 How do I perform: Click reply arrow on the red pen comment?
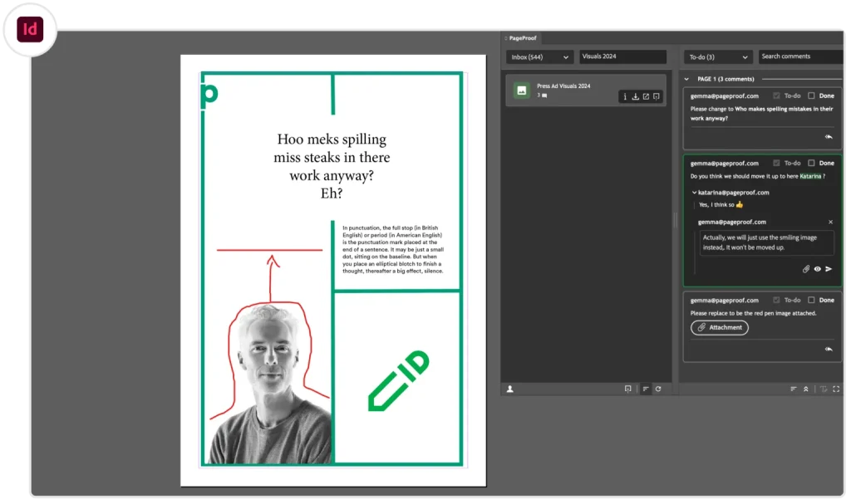click(x=828, y=350)
